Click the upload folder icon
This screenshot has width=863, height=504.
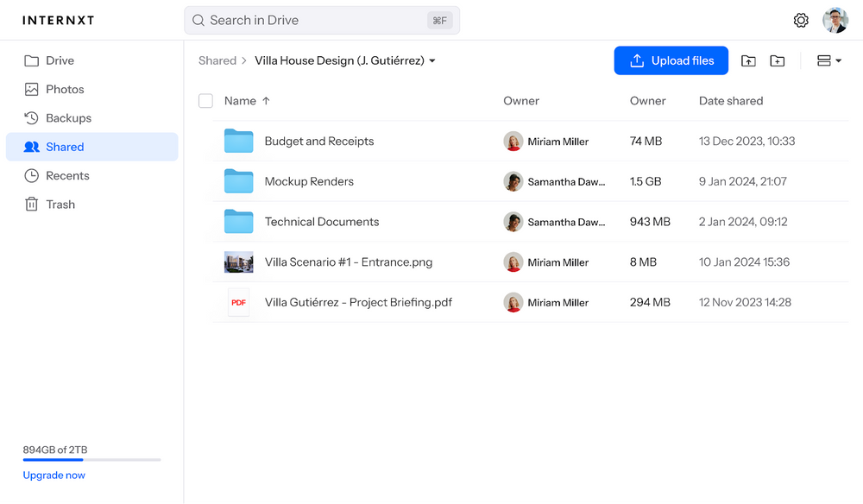[748, 60]
